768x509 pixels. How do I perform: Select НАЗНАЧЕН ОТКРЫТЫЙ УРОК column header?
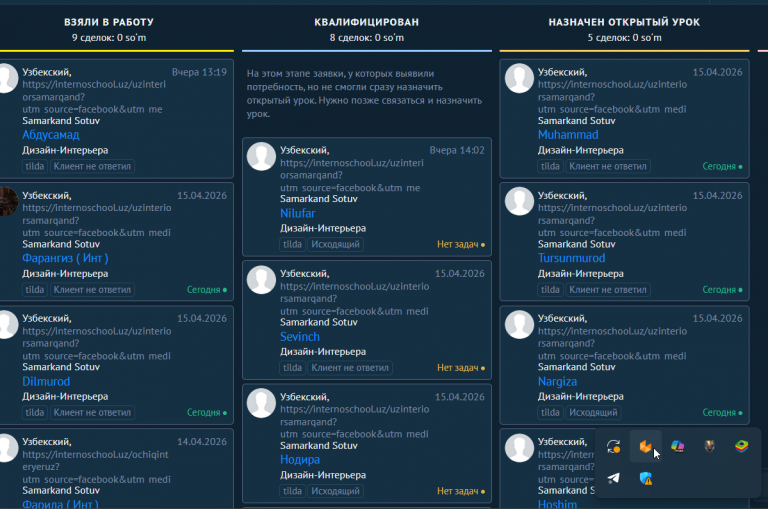(x=624, y=22)
